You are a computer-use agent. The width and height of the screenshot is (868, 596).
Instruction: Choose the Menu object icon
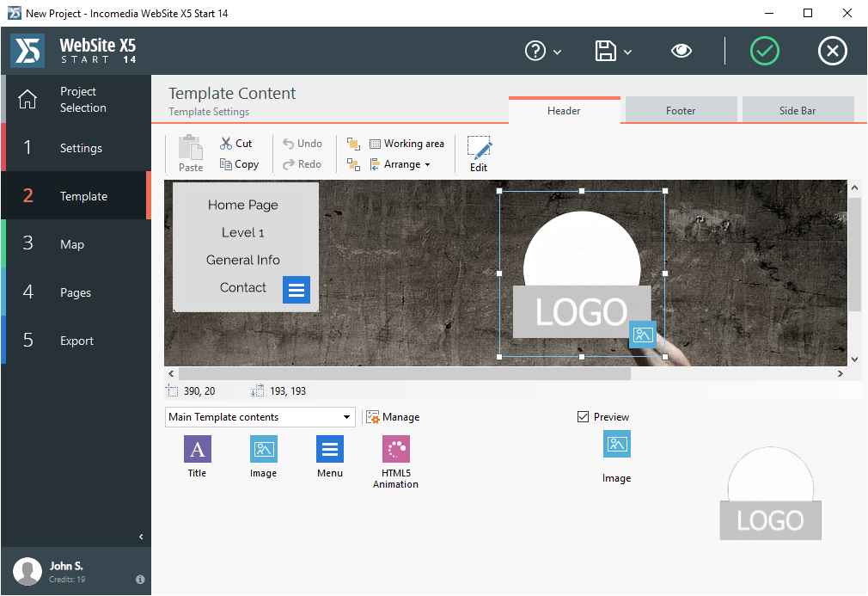pos(329,449)
